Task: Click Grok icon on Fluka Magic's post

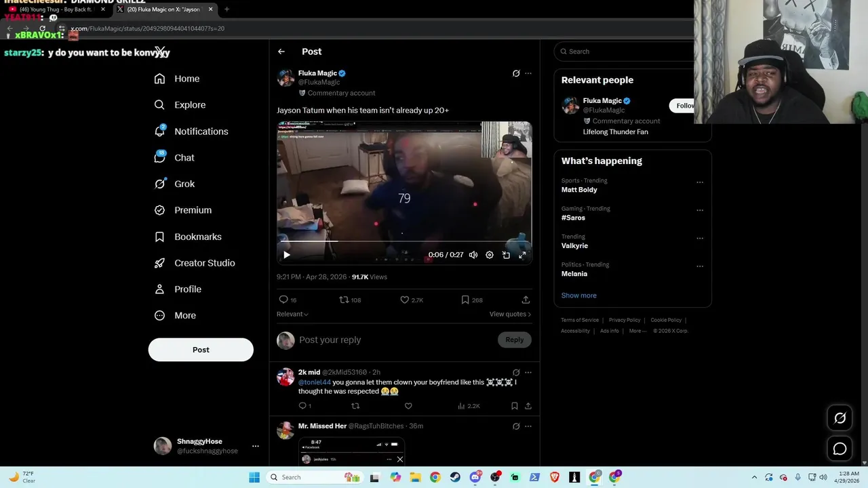Action: point(516,73)
